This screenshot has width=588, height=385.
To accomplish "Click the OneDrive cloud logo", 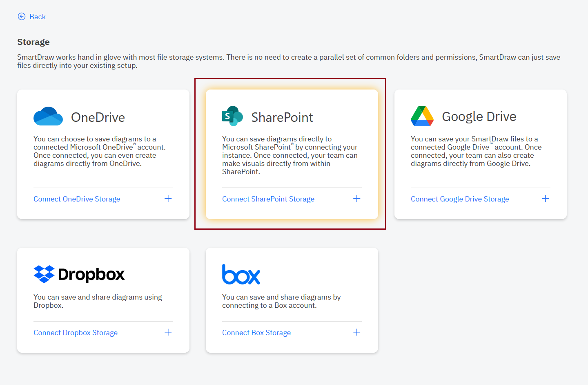I will tap(48, 116).
